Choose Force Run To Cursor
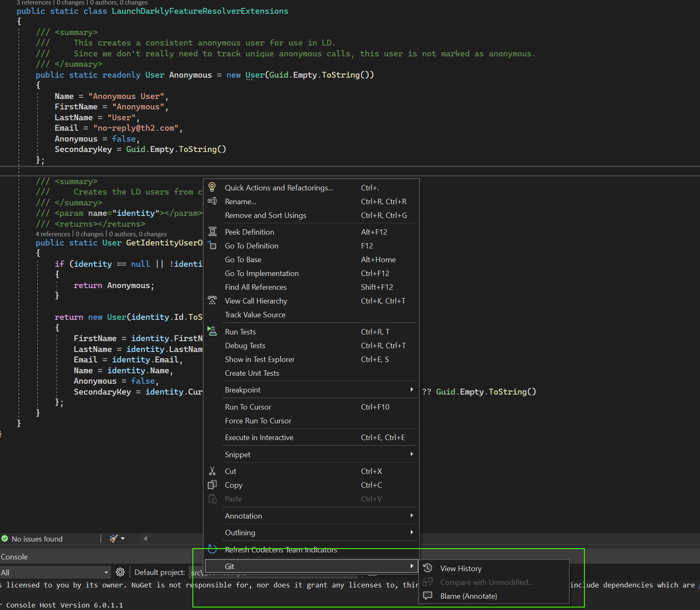 click(x=311, y=421)
